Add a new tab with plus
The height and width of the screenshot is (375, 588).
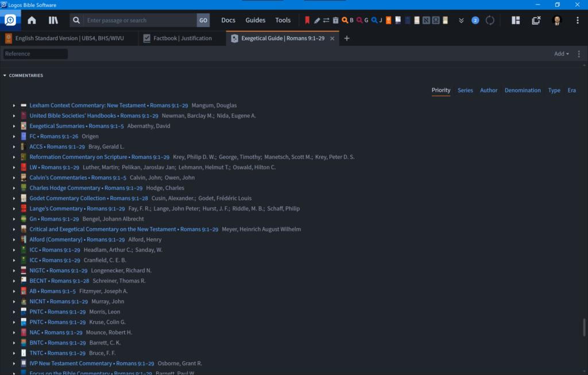click(347, 38)
